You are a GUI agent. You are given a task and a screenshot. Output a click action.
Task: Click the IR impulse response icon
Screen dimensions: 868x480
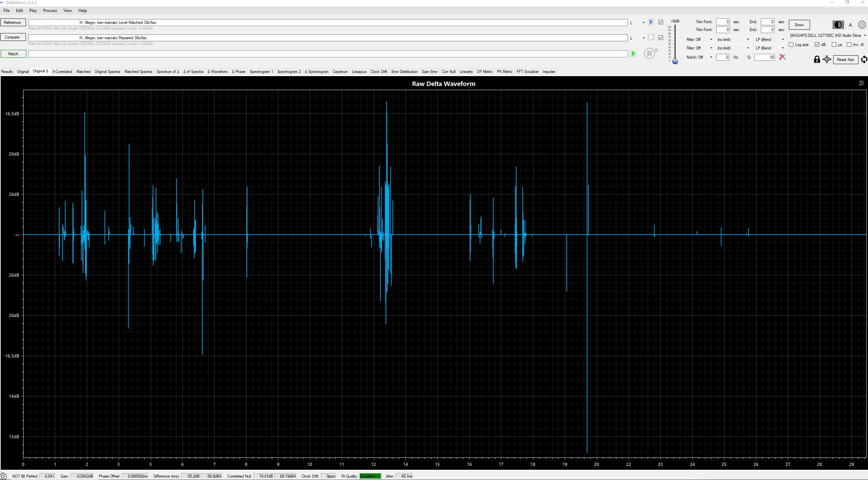649,54
